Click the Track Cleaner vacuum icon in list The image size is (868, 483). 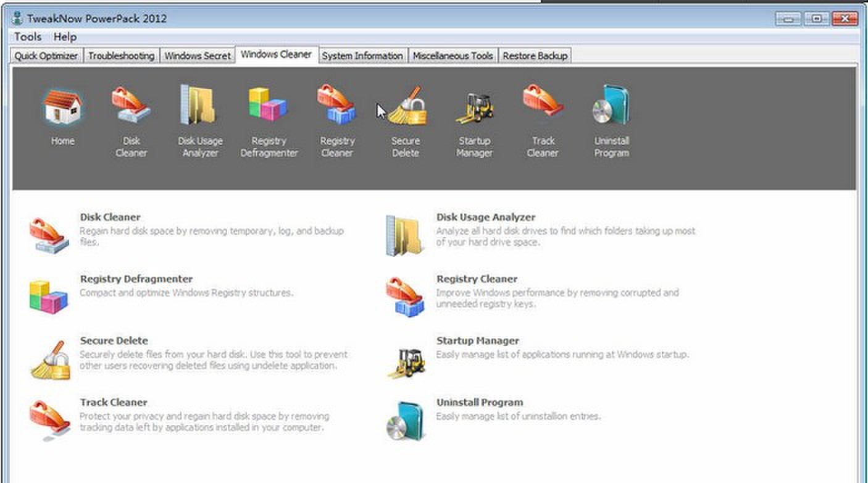pyautogui.click(x=49, y=420)
